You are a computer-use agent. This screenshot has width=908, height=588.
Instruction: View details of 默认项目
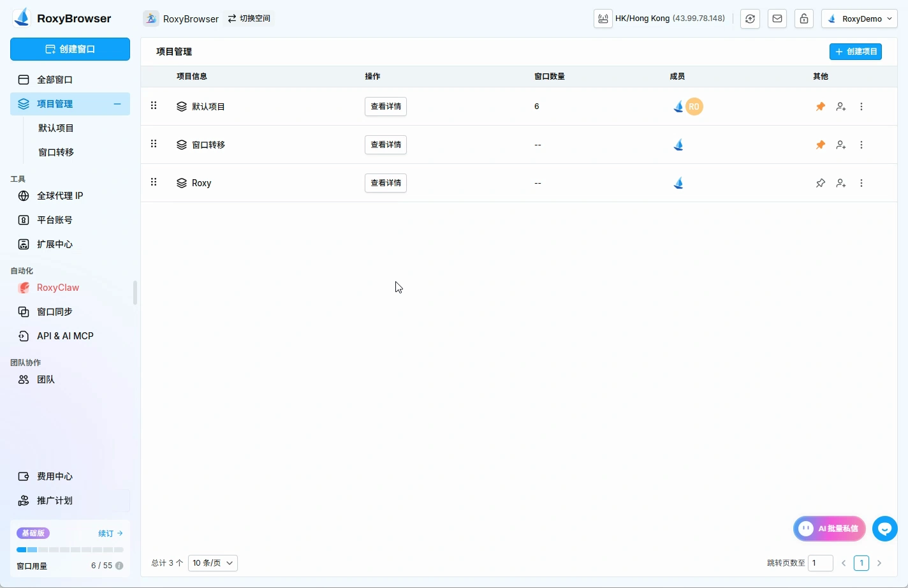coord(386,107)
